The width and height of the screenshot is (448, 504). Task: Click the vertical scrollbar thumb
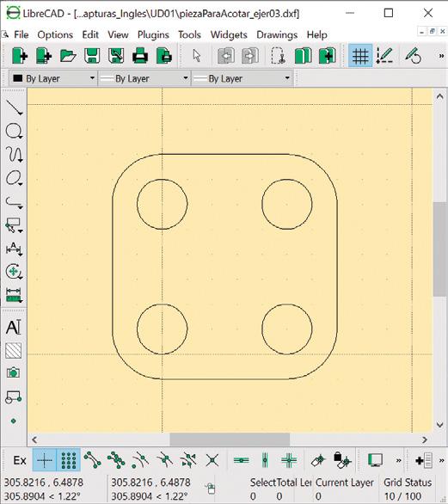[439, 249]
